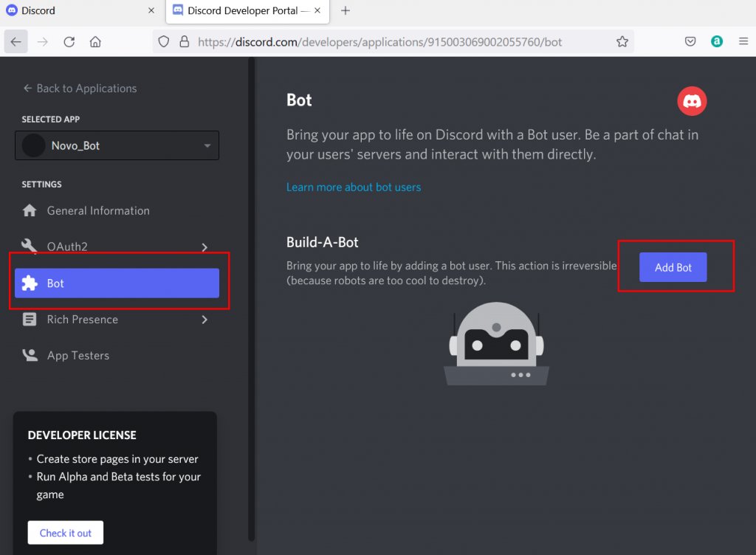756x555 pixels.
Task: Click the Add Bot button
Action: coord(673,267)
